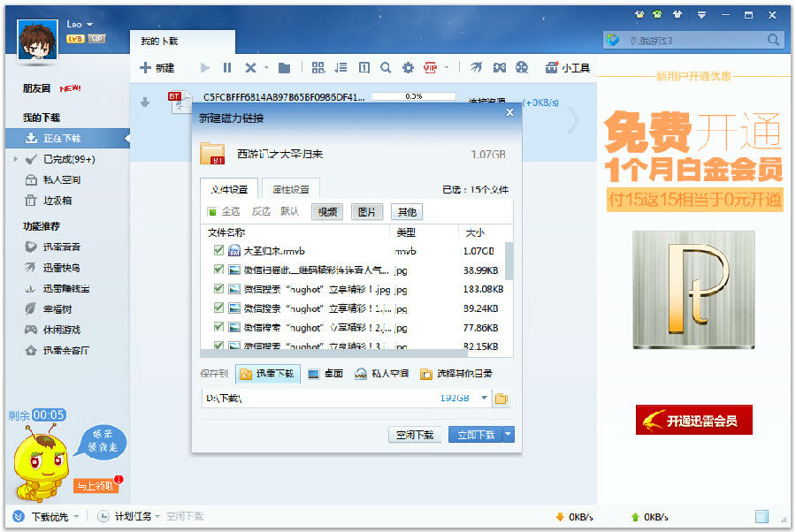
Task: Save to 迅雷下载 location
Action: click(268, 374)
